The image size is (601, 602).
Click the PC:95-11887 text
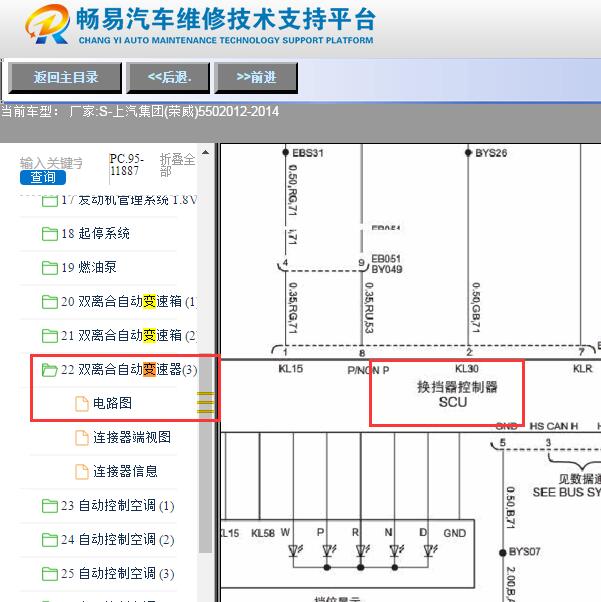(x=126, y=165)
